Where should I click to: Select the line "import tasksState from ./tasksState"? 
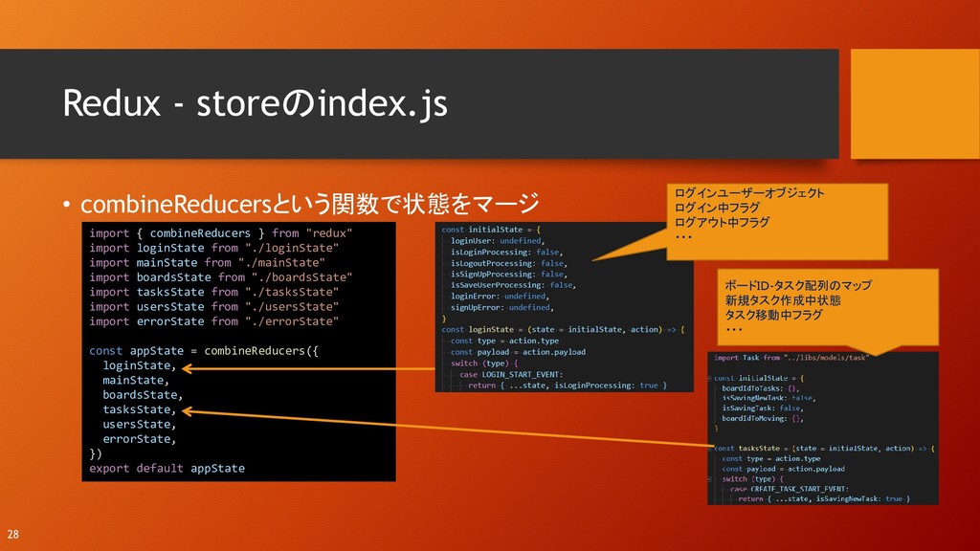point(213,292)
